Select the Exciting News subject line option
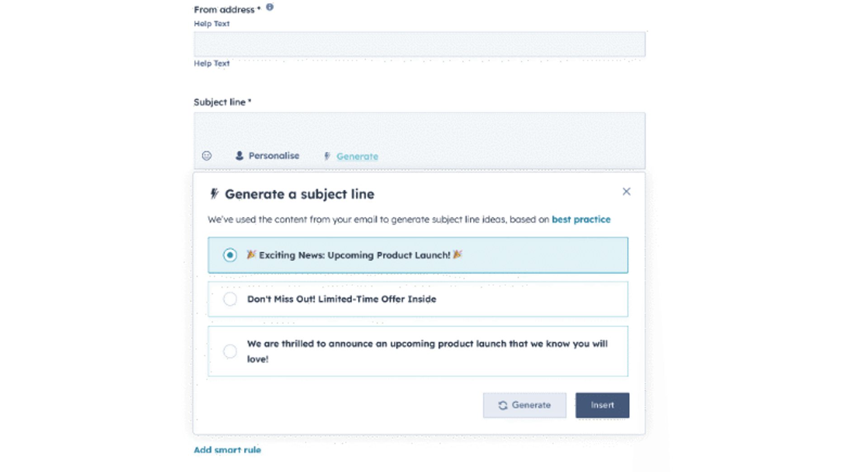This screenshot has height=472, width=868. (230, 255)
